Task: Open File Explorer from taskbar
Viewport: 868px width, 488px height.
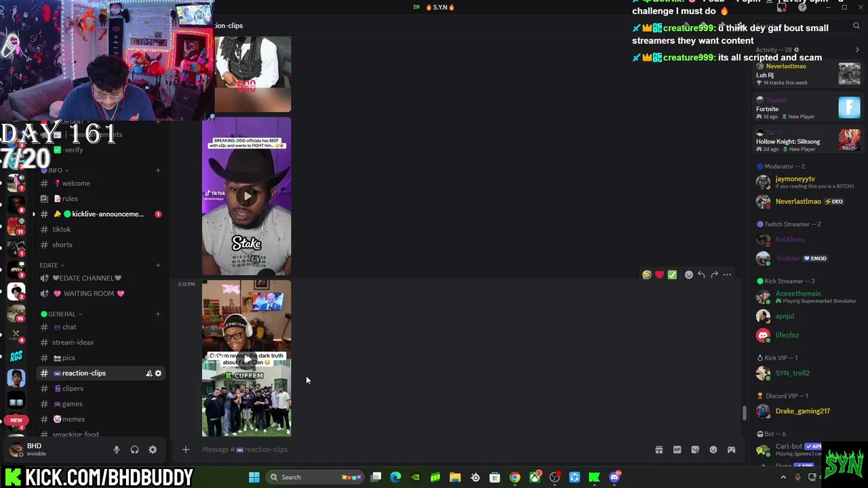Action: click(455, 477)
